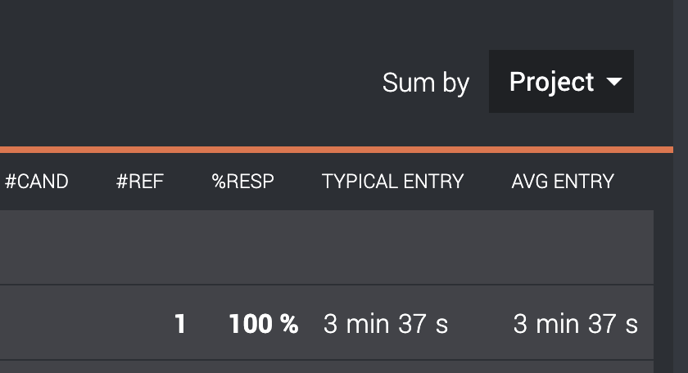This screenshot has width=688, height=373.
Task: Click the vertical scrollbar strip at right edge
Action: coord(681,186)
